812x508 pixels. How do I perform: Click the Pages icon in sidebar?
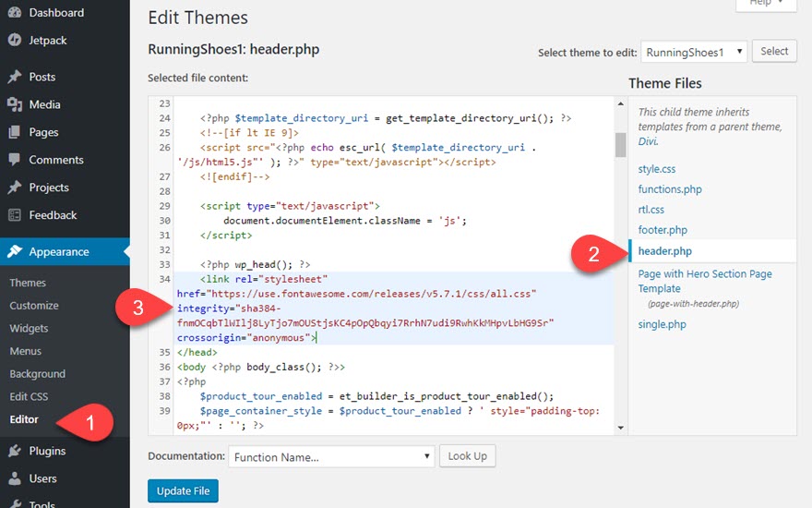(x=15, y=133)
